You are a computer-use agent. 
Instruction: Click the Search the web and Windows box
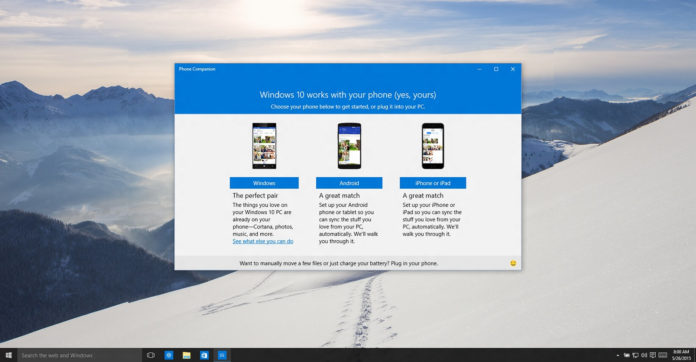tap(79, 355)
